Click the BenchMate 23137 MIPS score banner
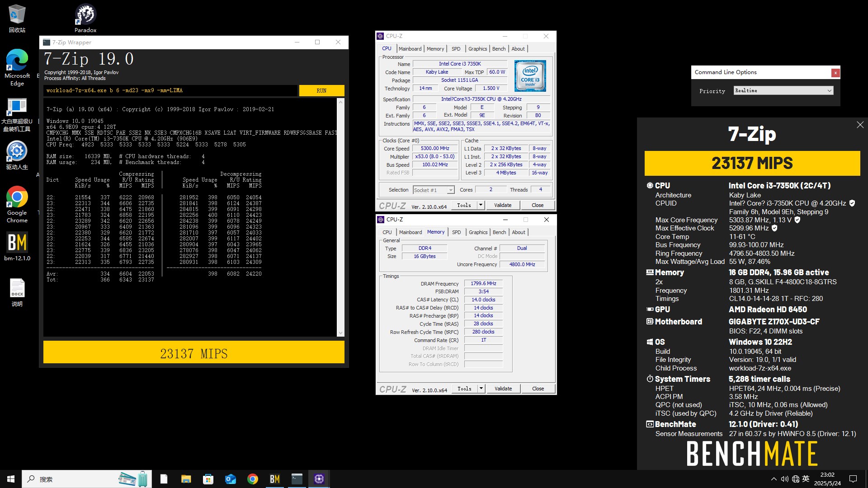Image resolution: width=868 pixels, height=488 pixels. click(752, 163)
